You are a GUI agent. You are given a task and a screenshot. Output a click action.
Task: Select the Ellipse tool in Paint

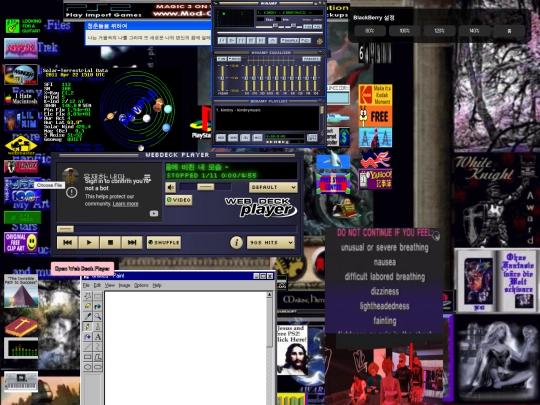pos(88,367)
